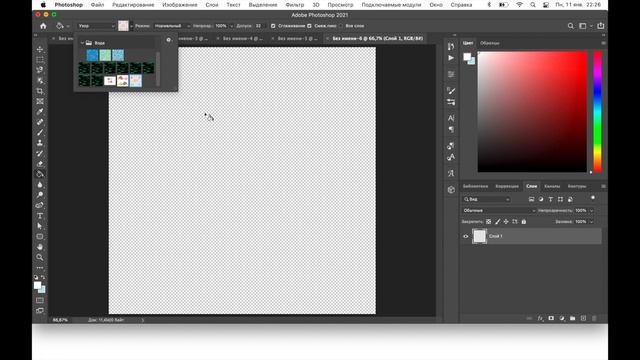The height and width of the screenshot is (360, 640).
Task: Toggle lock all padlock icon
Action: pos(524,222)
